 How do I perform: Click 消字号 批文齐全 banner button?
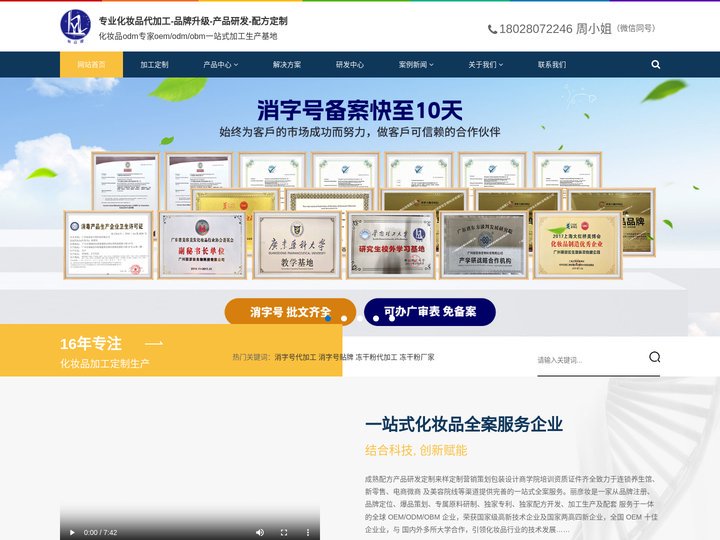290,312
